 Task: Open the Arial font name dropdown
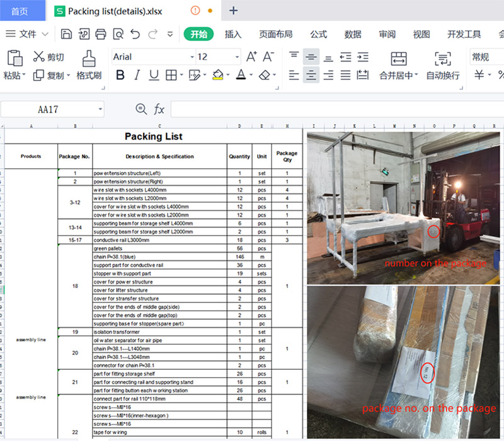coord(192,57)
